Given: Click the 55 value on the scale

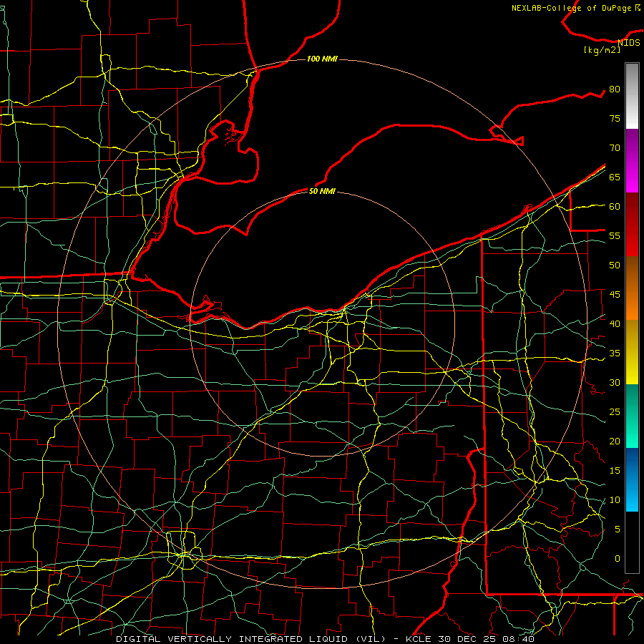Looking at the screenshot, I should (x=615, y=235).
